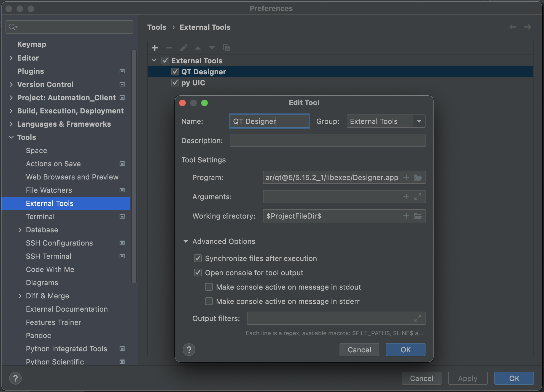Toggle Synchronize files after execution
The image size is (544, 392).
pyautogui.click(x=198, y=258)
